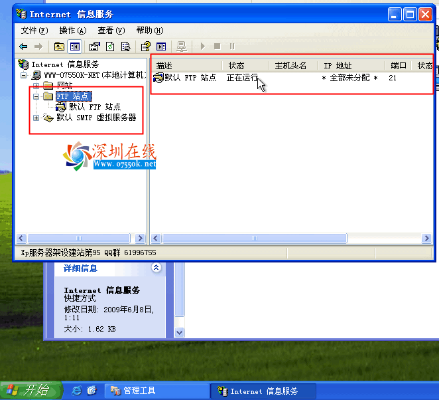Screen dimensions: 439x400
Task: Open the 操作(A) menu
Action: [x=73, y=31]
